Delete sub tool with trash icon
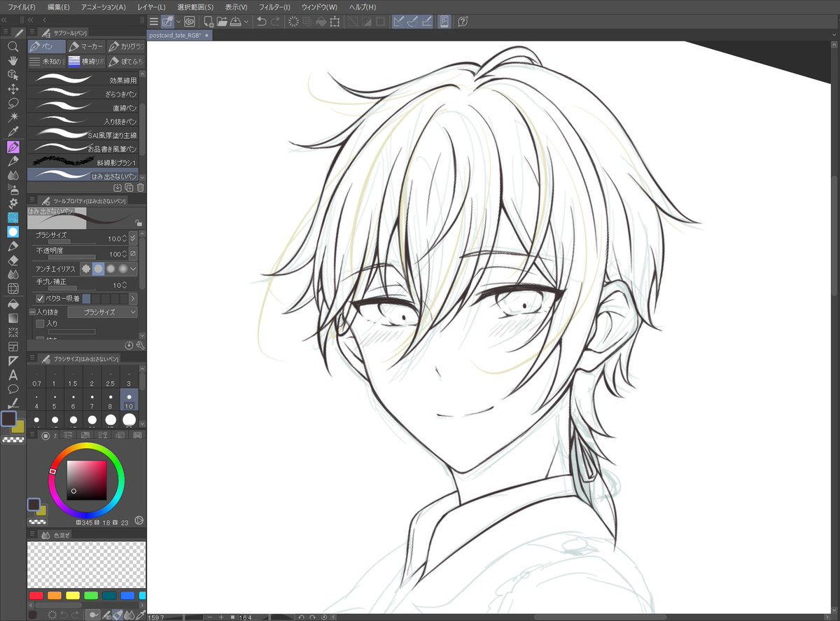This screenshot has height=621, width=840. [x=140, y=188]
